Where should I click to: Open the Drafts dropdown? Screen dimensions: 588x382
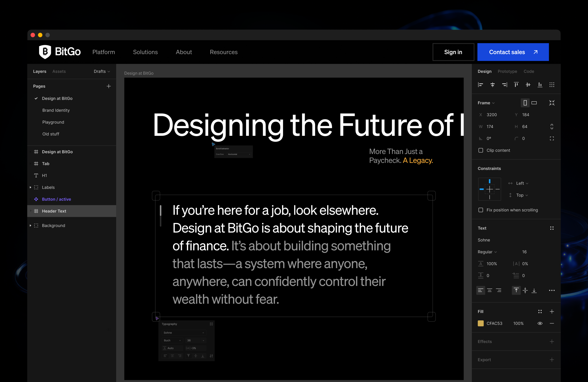pyautogui.click(x=101, y=71)
